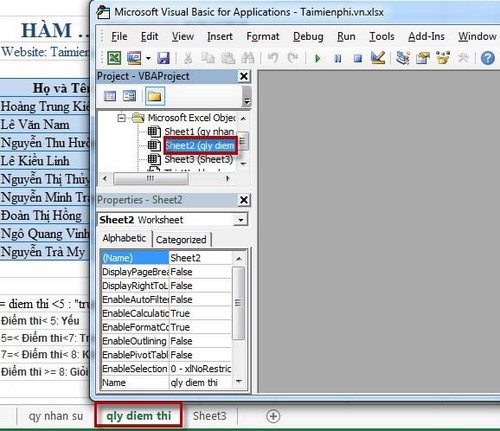Click the Copy icon in toolbar

pos(208,58)
